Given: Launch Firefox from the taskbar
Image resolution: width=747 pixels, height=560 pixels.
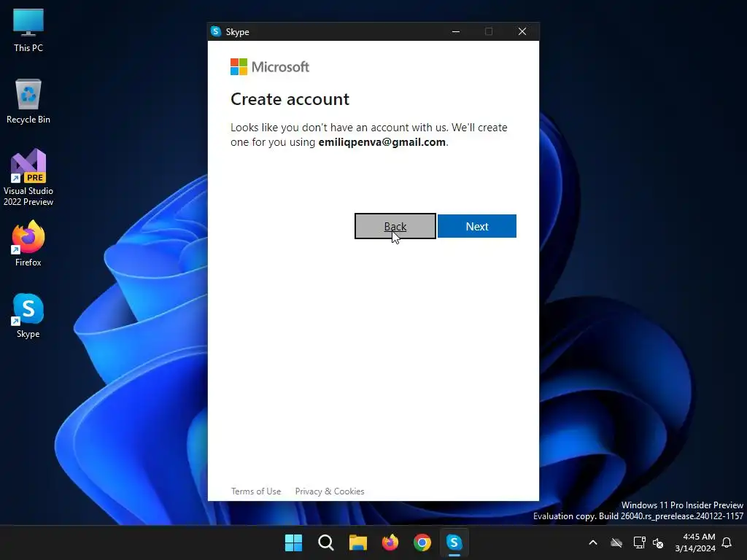Looking at the screenshot, I should point(390,542).
